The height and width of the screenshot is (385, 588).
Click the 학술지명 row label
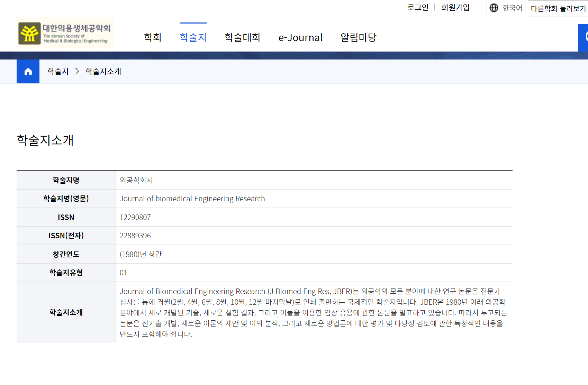[66, 180]
